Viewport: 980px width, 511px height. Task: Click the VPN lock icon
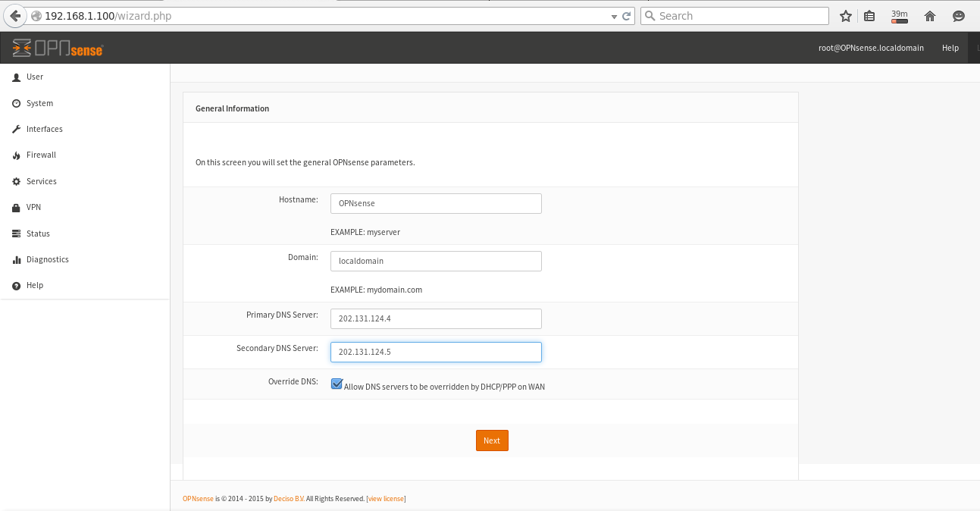click(16, 208)
